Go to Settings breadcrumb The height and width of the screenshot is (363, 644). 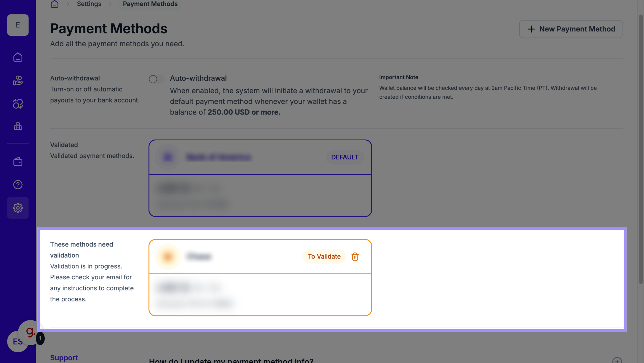pyautogui.click(x=89, y=4)
